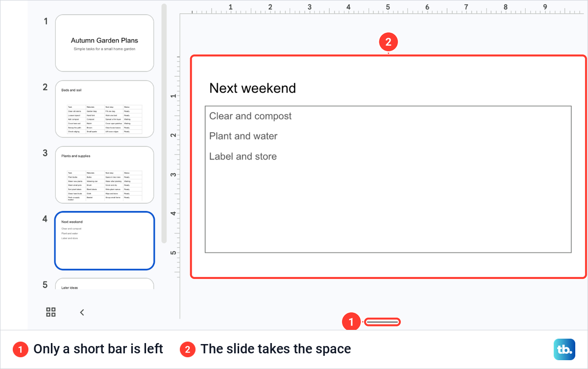Click the filmstrip vertical scrollbar
588x369 pixels.
[x=164, y=123]
